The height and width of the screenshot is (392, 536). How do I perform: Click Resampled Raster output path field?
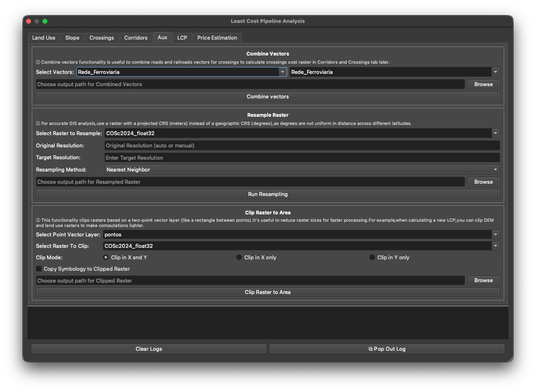[250, 182]
